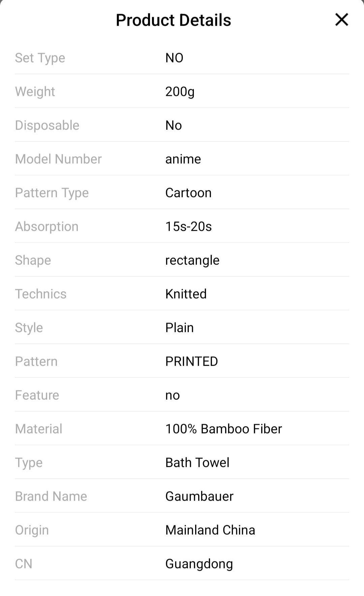
Task: Select the Feature row label
Action: click(x=37, y=395)
